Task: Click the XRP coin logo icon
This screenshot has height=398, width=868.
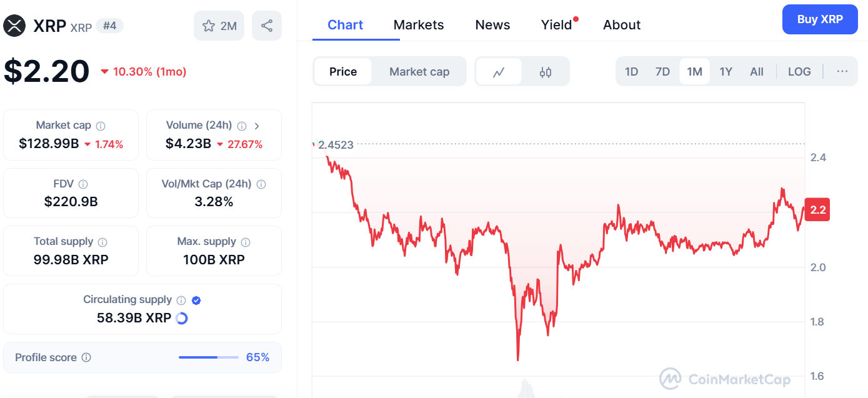Action: pos(14,26)
